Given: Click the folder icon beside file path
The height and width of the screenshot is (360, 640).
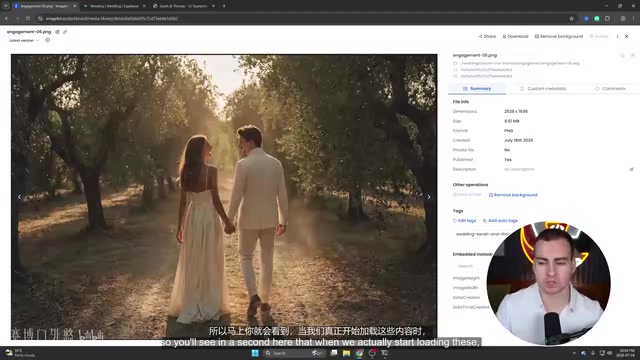Looking at the screenshot, I should coord(455,63).
